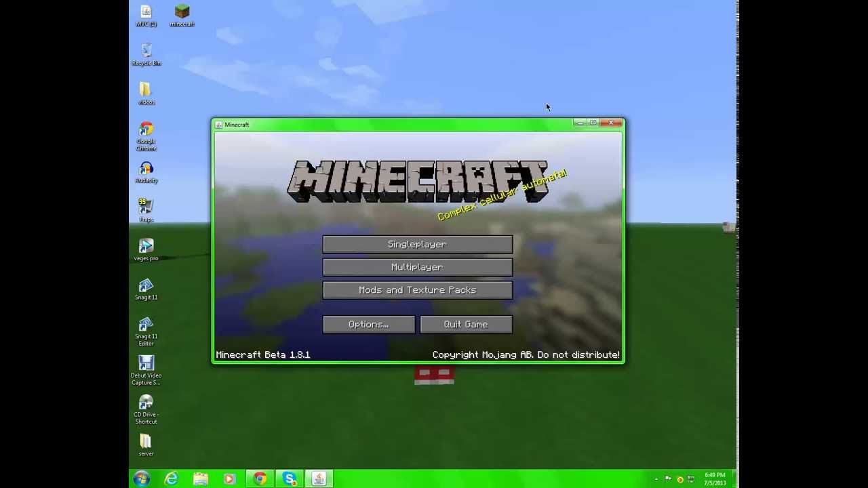Open the veges pro desktop shortcut
868x488 pixels.
146,250
